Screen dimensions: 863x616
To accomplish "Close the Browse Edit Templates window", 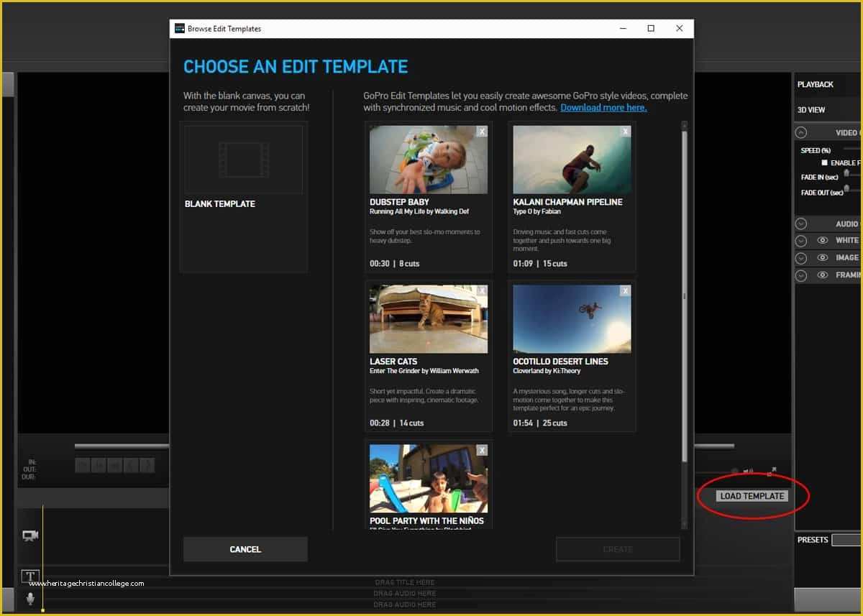I will (680, 29).
